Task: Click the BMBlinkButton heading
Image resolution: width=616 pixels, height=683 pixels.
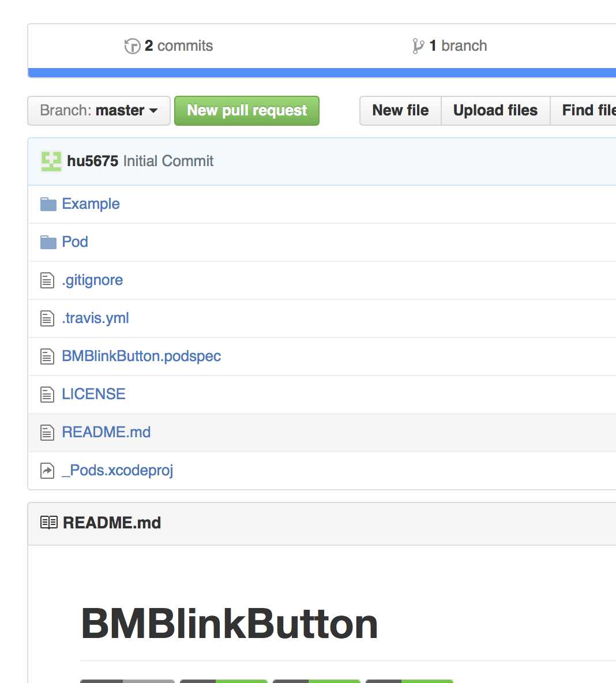Action: coord(229,624)
